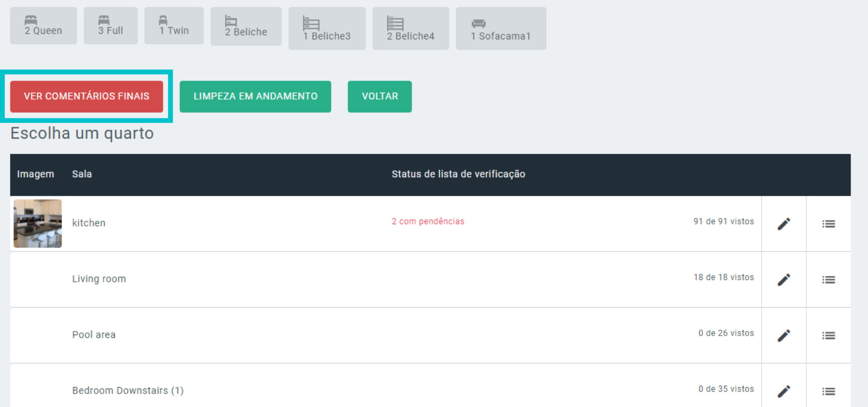The width and height of the screenshot is (868, 407).
Task: Go back using the Voltar button
Action: tap(379, 96)
